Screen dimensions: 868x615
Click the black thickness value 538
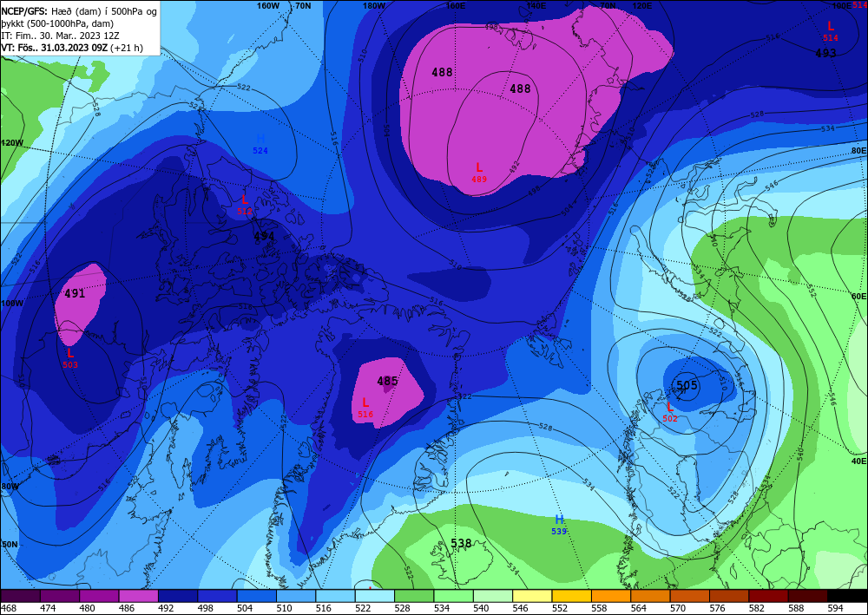(461, 543)
